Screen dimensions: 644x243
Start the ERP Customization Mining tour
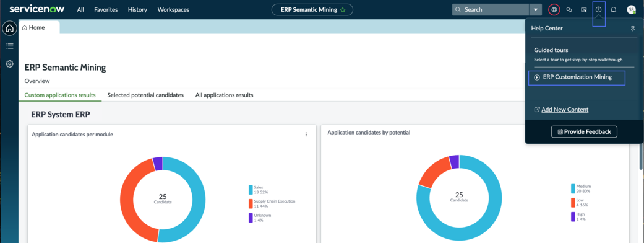click(x=577, y=77)
